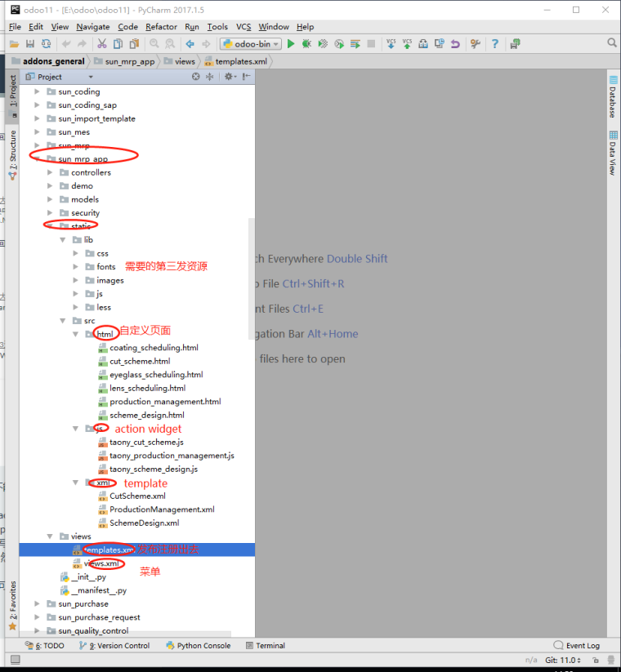621x672 pixels.
Task: Collapse the views folder
Action: tap(50, 536)
